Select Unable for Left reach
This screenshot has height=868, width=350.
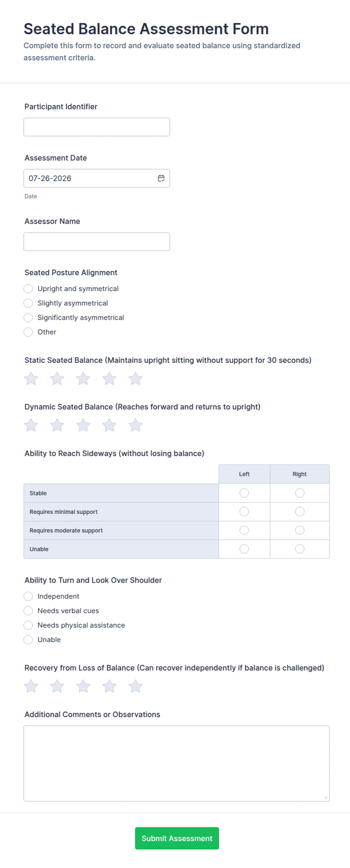[244, 549]
